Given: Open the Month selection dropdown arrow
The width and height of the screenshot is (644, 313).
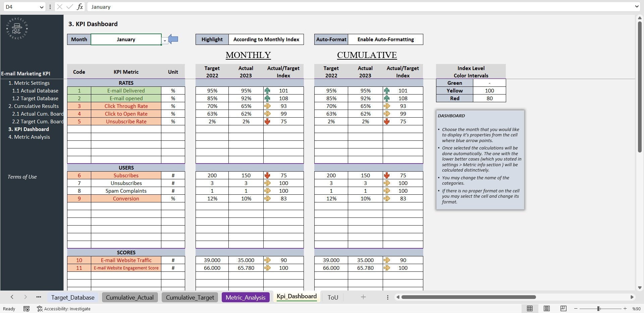Looking at the screenshot, I should pyautogui.click(x=164, y=41).
